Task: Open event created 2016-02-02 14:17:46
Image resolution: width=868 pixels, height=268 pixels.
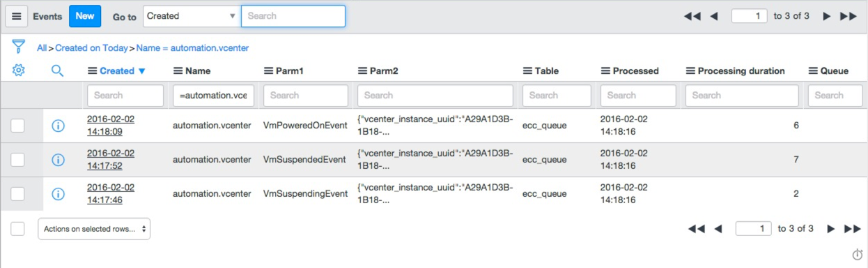Action: click(111, 193)
